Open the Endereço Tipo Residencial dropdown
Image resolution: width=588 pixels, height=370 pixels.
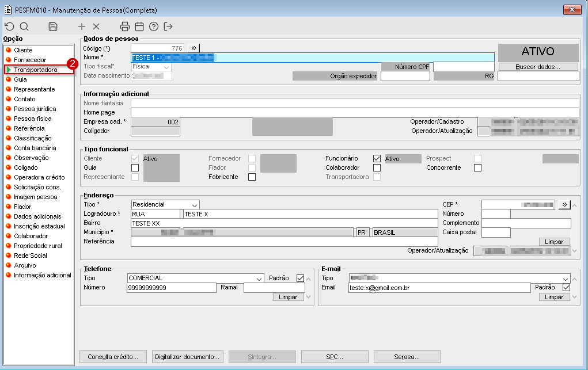click(x=194, y=205)
